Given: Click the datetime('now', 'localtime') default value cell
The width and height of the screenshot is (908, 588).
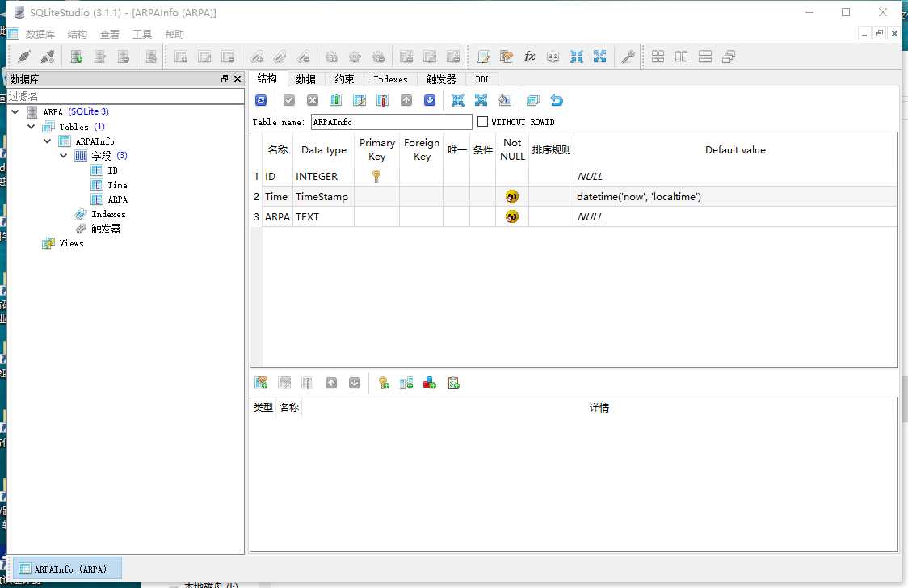Looking at the screenshot, I should pos(735,197).
